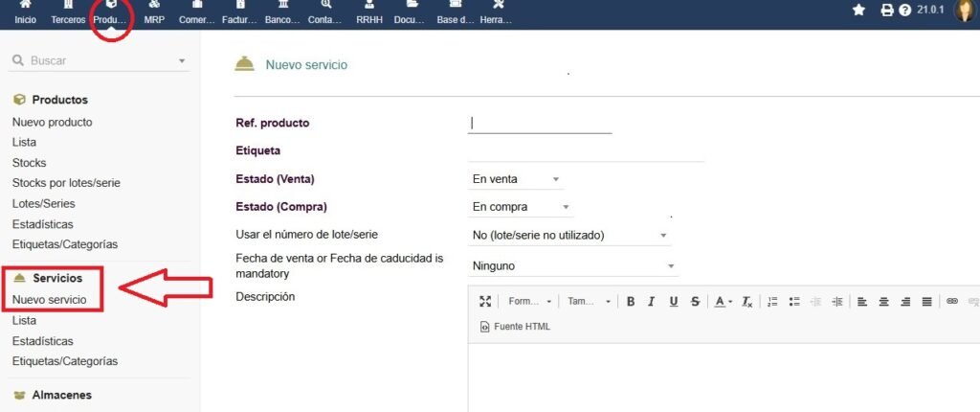Image resolution: width=980 pixels, height=412 pixels.
Task: Click the printer icon in top bar
Action: 886,11
